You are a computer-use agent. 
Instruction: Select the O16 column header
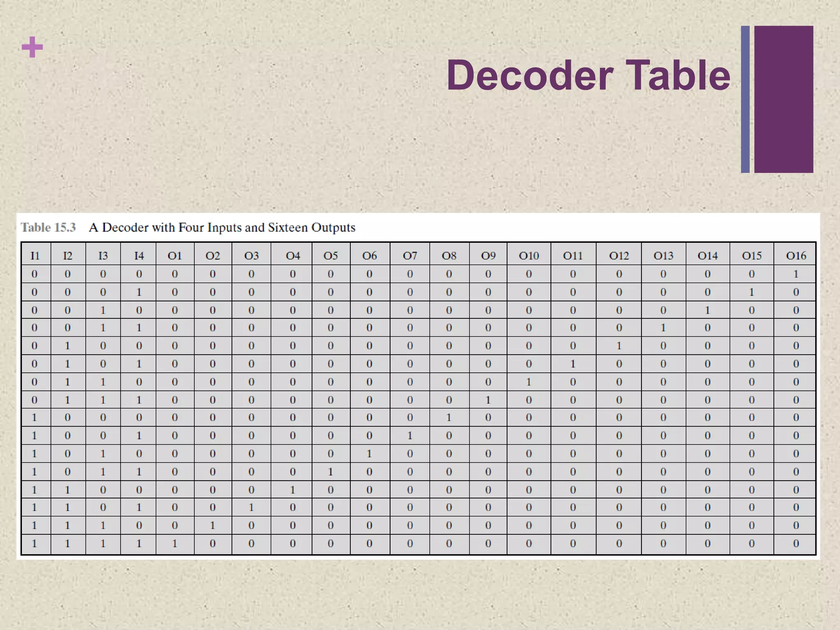796,256
